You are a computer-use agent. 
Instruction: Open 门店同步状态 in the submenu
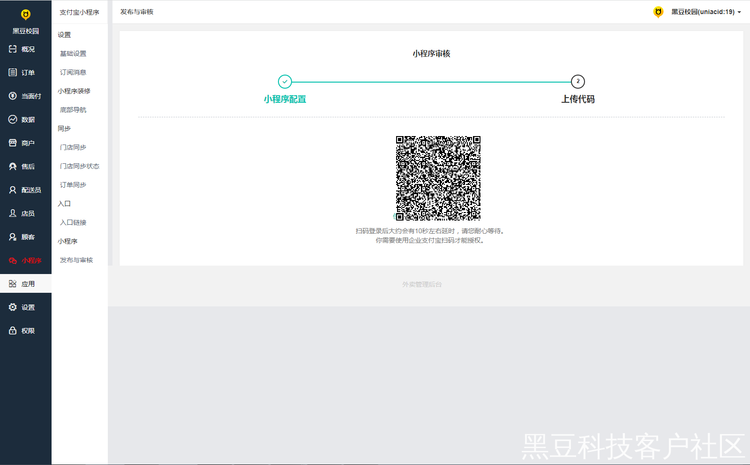[x=79, y=166]
